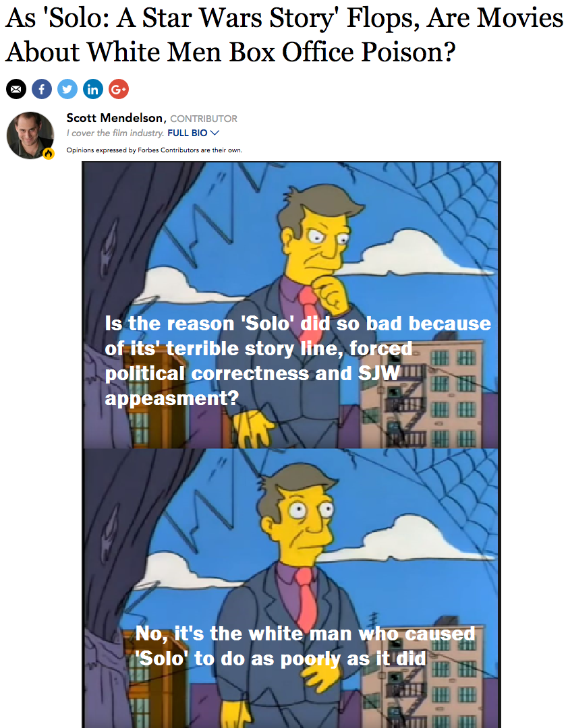568x728 pixels.
Task: Open Scott Mendelson's author photo
Action: 30,135
